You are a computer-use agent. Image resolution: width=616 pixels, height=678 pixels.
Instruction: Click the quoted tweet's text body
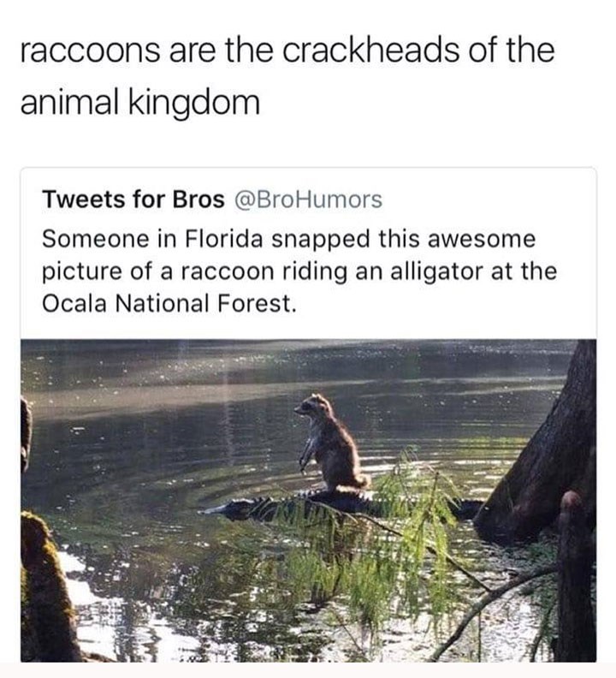[299, 271]
